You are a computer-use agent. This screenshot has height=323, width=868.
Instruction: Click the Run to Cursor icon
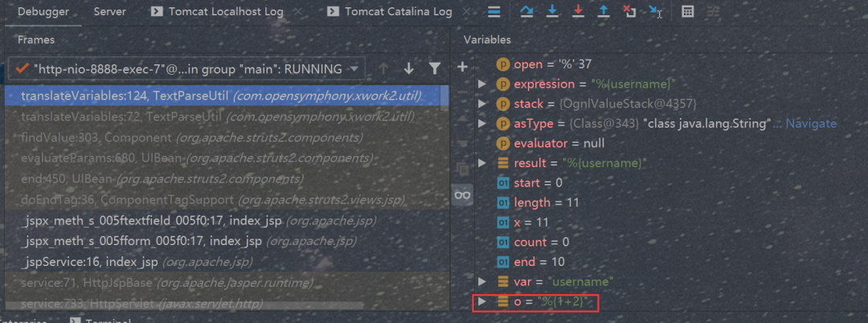656,11
